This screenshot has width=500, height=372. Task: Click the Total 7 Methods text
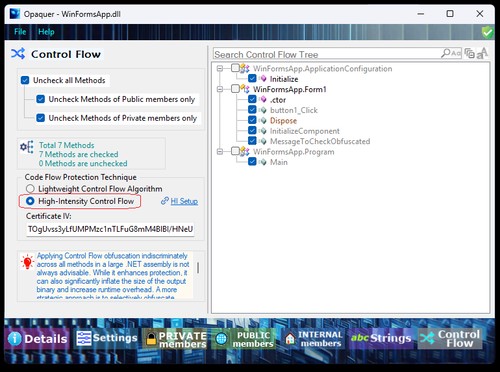click(x=67, y=145)
